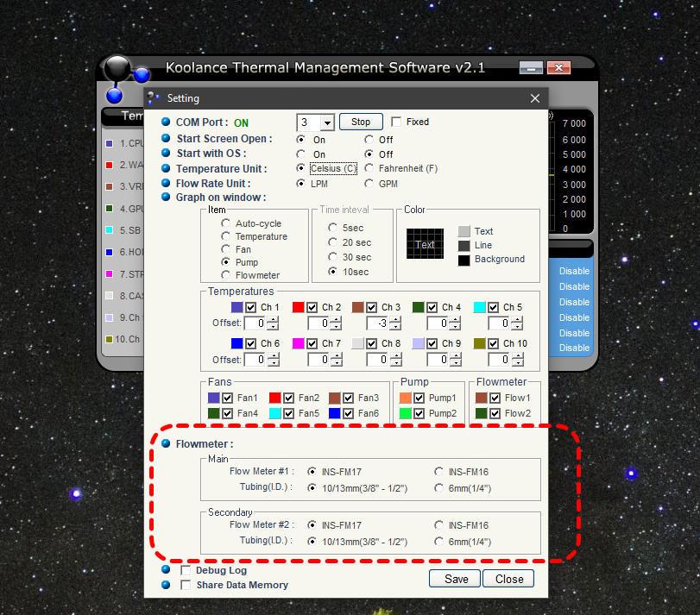700x615 pixels.
Task: Click the Save button
Action: click(x=455, y=579)
